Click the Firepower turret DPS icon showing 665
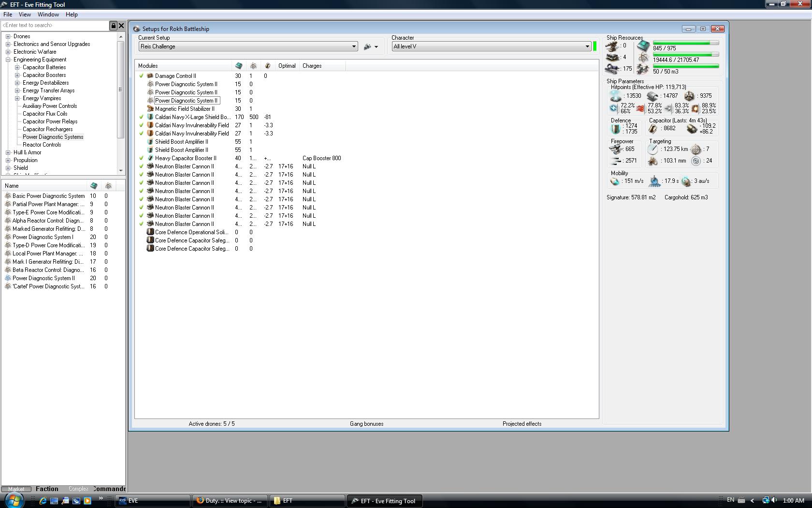Image resolution: width=812 pixels, height=508 pixels. coord(615,149)
